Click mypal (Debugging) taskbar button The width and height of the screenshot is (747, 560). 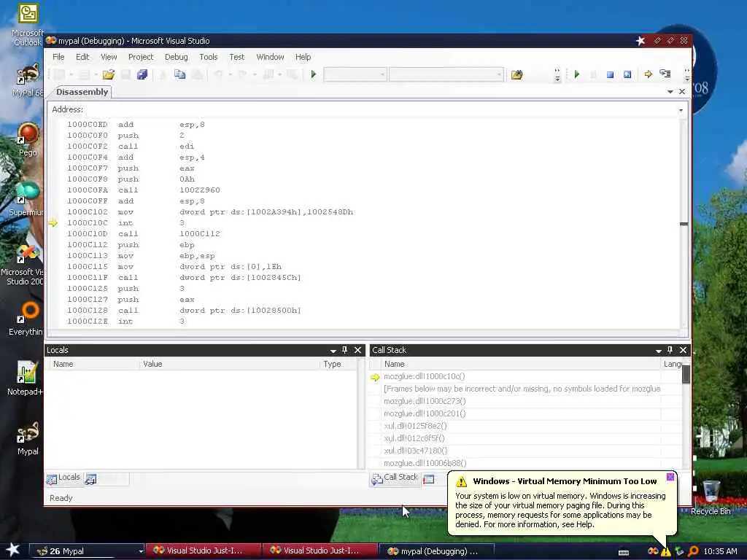pos(436,551)
